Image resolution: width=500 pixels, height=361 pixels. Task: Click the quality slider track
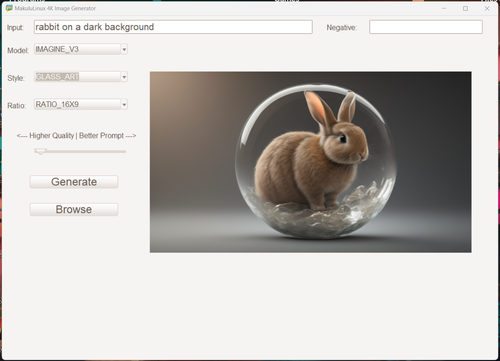[80, 151]
